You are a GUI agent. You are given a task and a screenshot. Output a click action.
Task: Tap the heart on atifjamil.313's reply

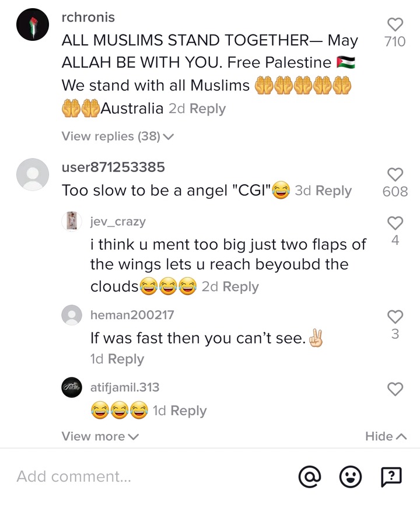click(x=395, y=389)
